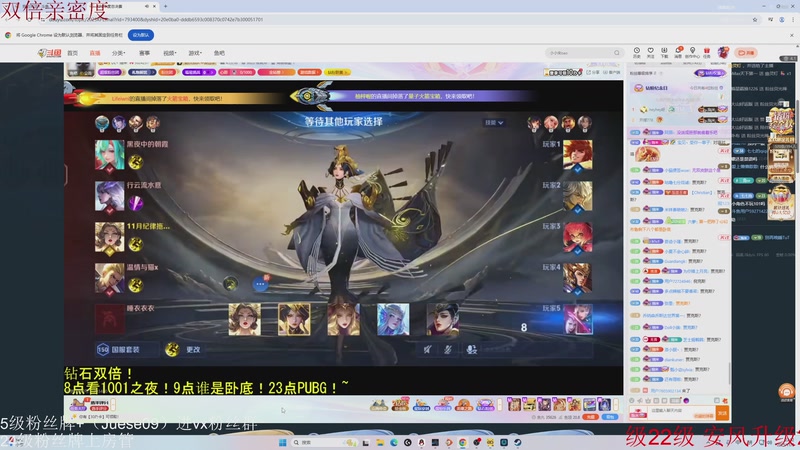Go to 首页 in the navigation bar
The image size is (800, 450).
pyautogui.click(x=72, y=53)
